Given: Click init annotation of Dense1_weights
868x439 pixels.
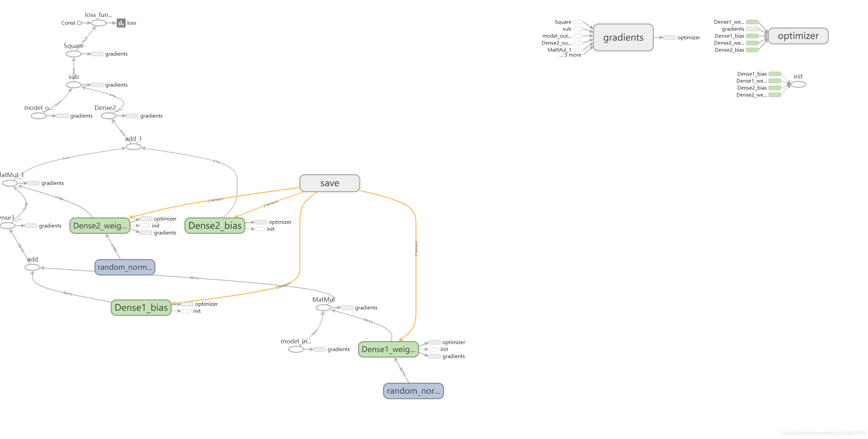Looking at the screenshot, I should point(439,349).
